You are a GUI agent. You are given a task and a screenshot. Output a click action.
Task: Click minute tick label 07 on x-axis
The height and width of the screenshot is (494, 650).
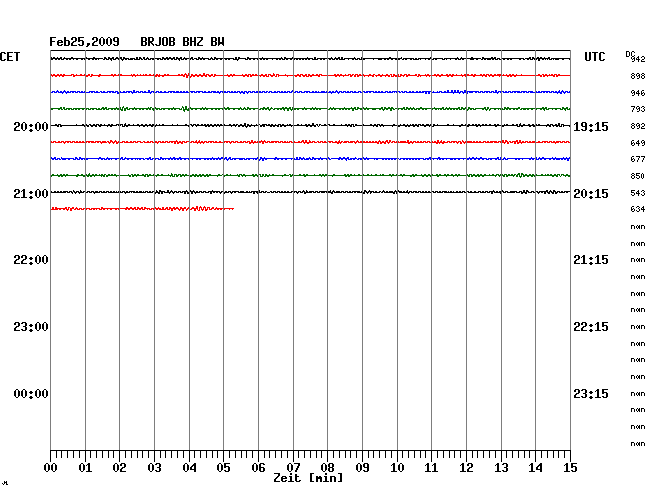click(x=293, y=468)
